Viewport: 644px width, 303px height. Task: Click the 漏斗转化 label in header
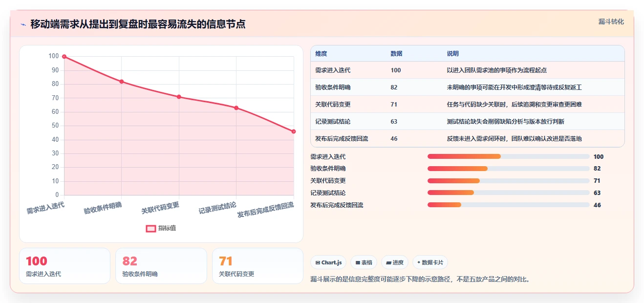coord(611,22)
